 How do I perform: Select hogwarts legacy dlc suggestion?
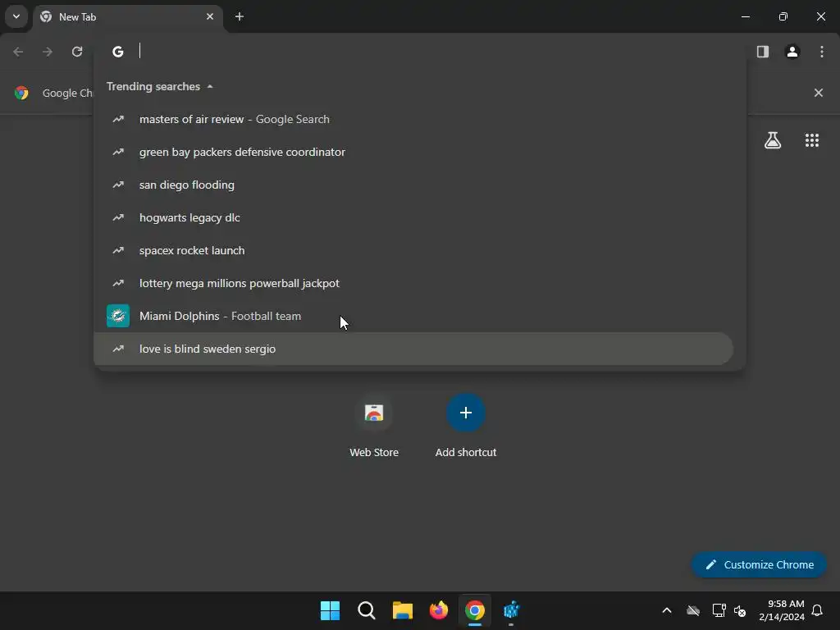pyautogui.click(x=413, y=217)
